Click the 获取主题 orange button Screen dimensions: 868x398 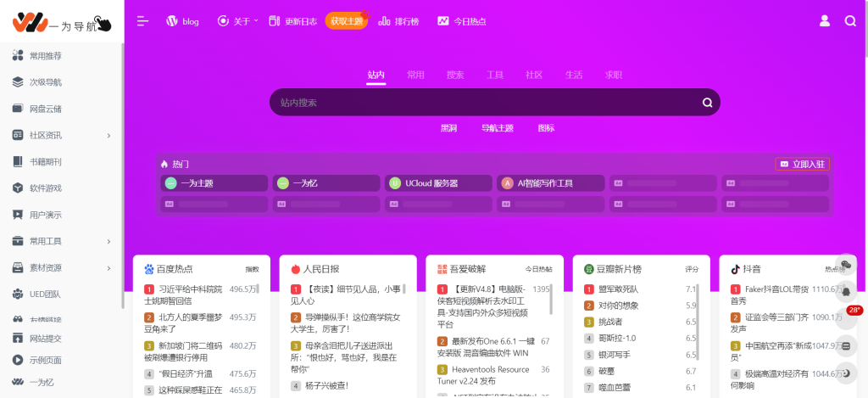pos(347,21)
